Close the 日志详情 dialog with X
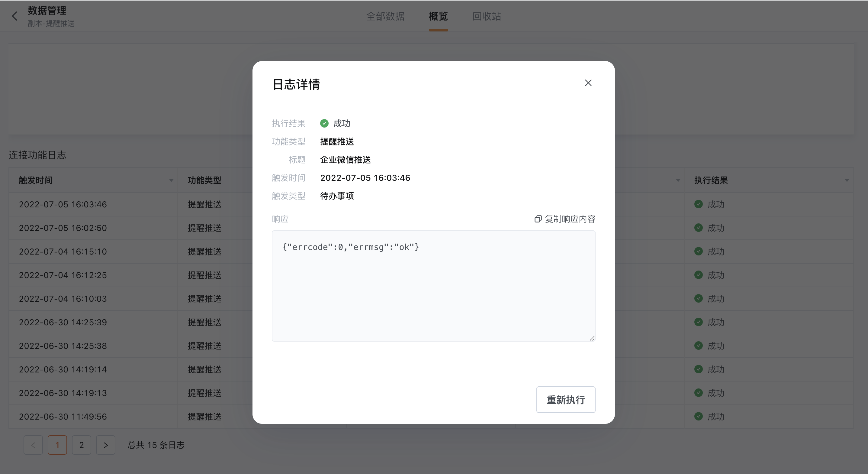Image resolution: width=868 pixels, height=474 pixels. [x=588, y=83]
